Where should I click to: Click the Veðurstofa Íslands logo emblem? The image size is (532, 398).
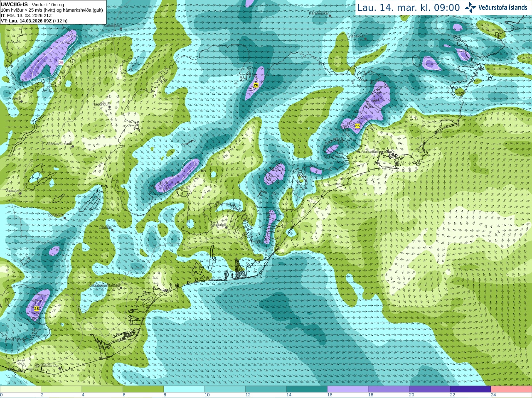tap(470, 7)
